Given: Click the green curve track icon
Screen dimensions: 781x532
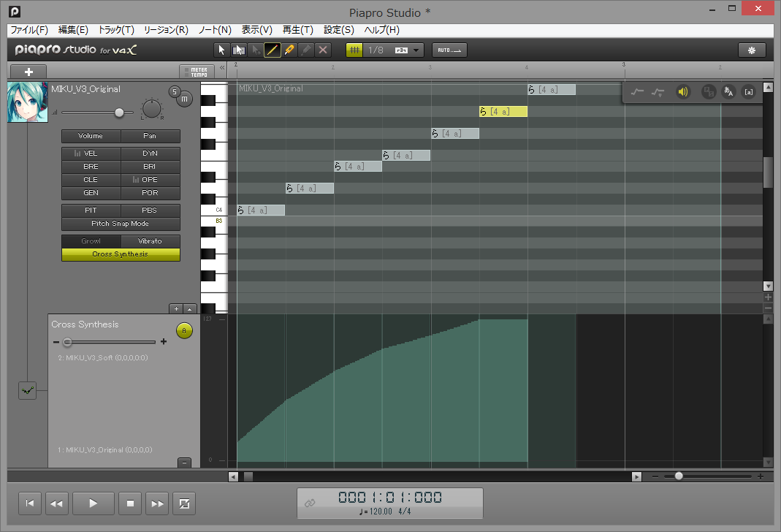Looking at the screenshot, I should [x=27, y=390].
